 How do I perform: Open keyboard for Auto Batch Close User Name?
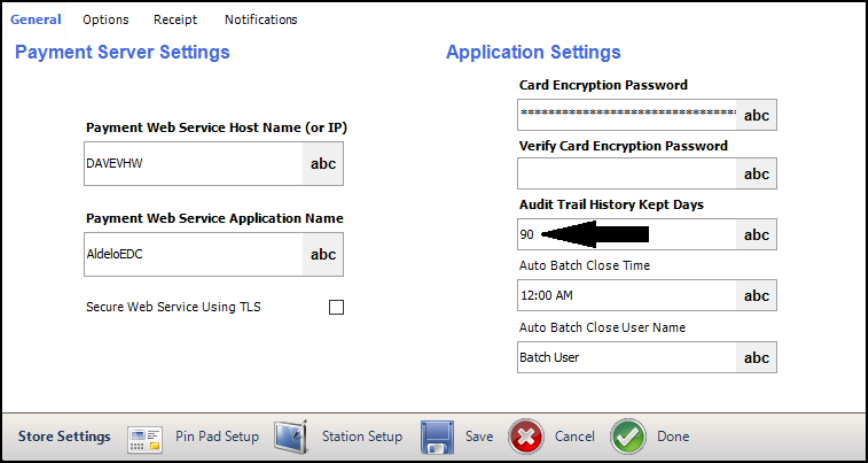[x=756, y=357]
